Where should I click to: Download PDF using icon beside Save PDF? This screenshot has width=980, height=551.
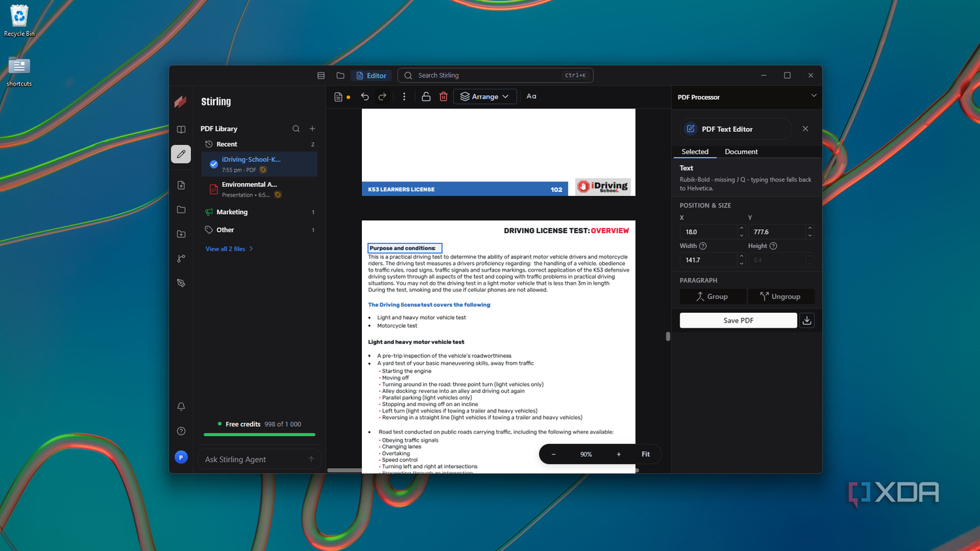[x=807, y=321]
